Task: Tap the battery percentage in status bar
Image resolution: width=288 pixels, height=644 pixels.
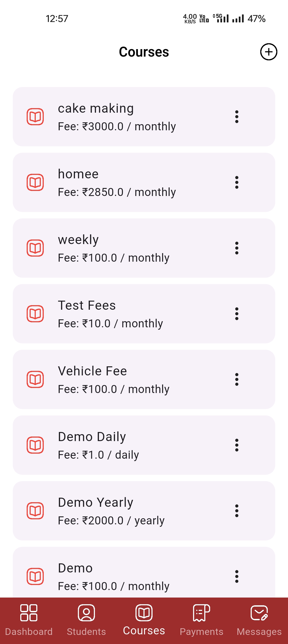Action: click(x=256, y=19)
